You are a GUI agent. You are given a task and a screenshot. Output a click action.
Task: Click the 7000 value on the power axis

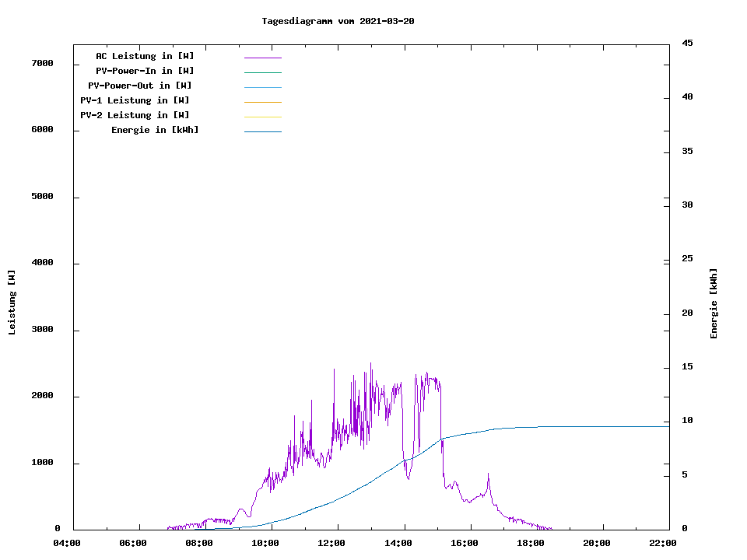coord(42,64)
